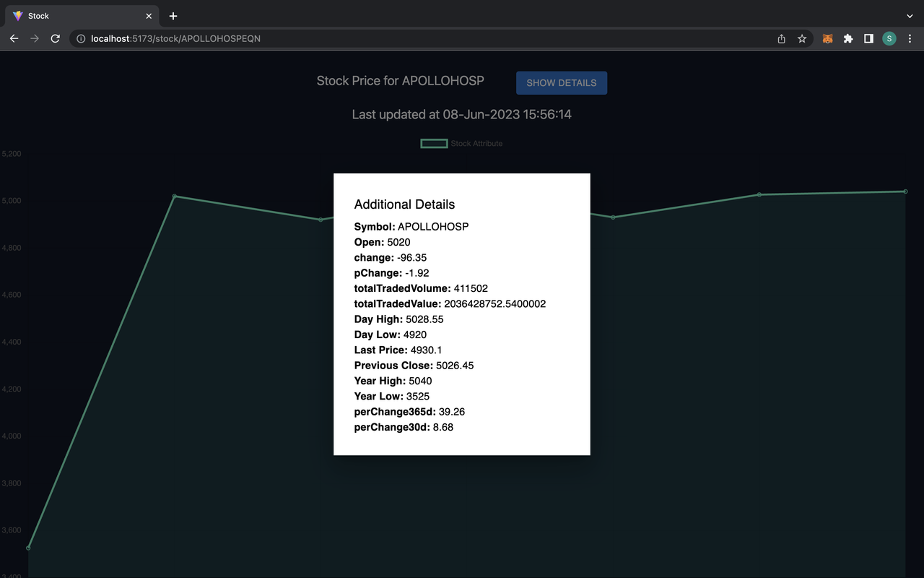Click the SHOW DETAILS button
This screenshot has height=578, width=924.
(562, 83)
